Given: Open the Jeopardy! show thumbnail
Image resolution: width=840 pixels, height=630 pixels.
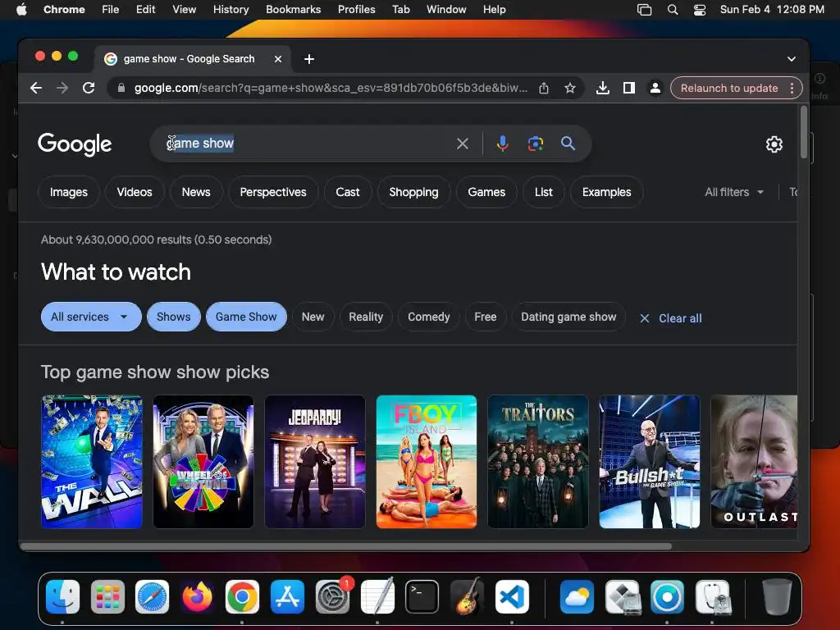Looking at the screenshot, I should pos(315,462).
